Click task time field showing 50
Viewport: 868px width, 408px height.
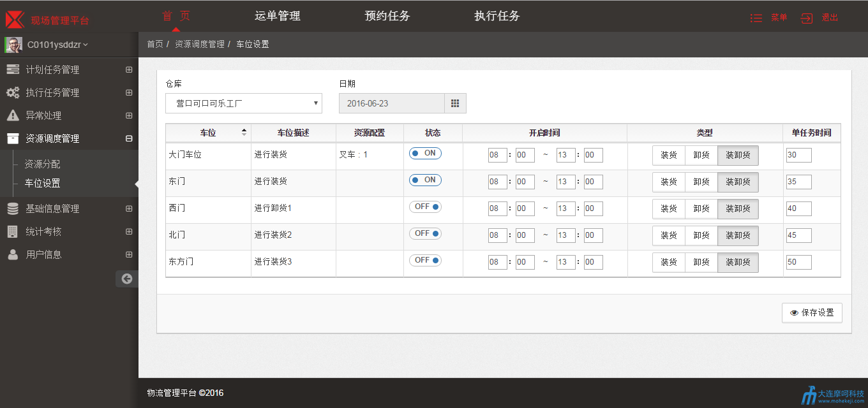[x=799, y=262]
